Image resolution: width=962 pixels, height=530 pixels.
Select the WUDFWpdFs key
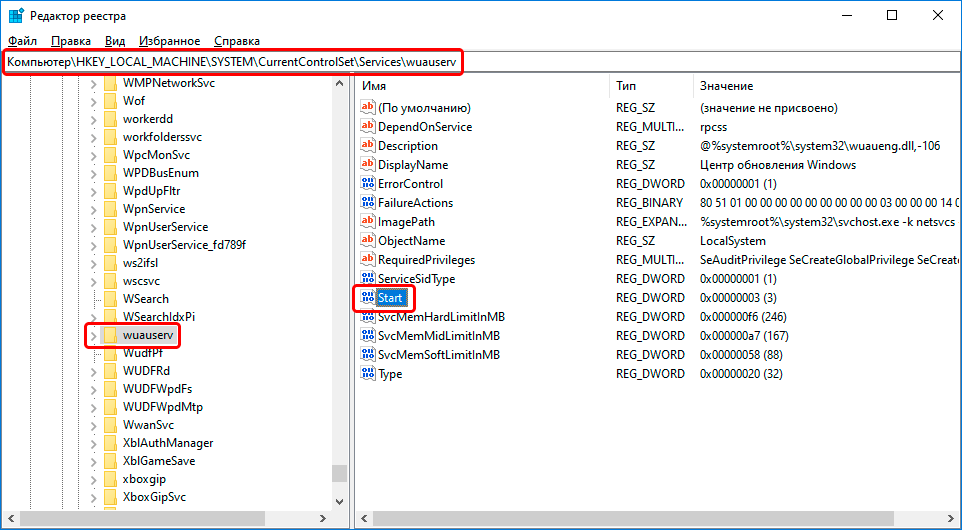pyautogui.click(x=157, y=389)
